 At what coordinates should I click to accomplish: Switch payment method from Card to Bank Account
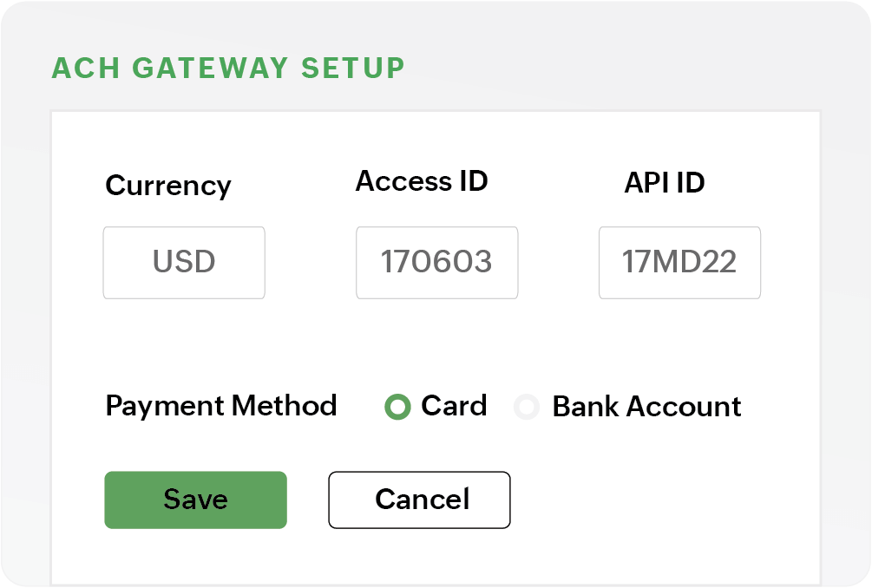click(x=528, y=406)
